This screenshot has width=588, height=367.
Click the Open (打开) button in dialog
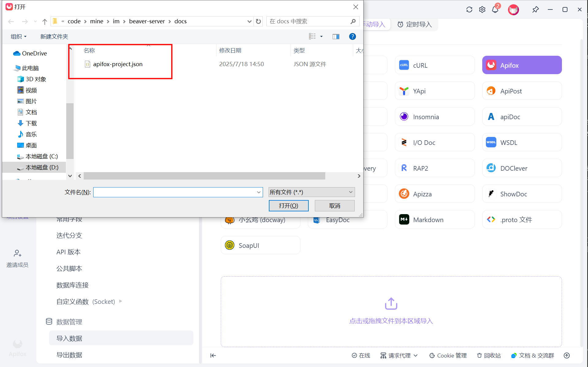(288, 206)
